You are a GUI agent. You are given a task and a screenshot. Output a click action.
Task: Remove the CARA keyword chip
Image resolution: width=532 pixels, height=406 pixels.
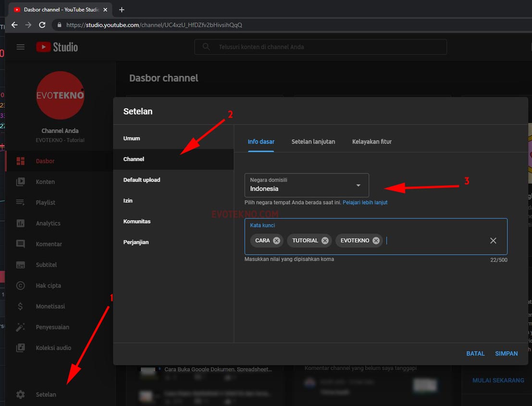[x=276, y=241]
